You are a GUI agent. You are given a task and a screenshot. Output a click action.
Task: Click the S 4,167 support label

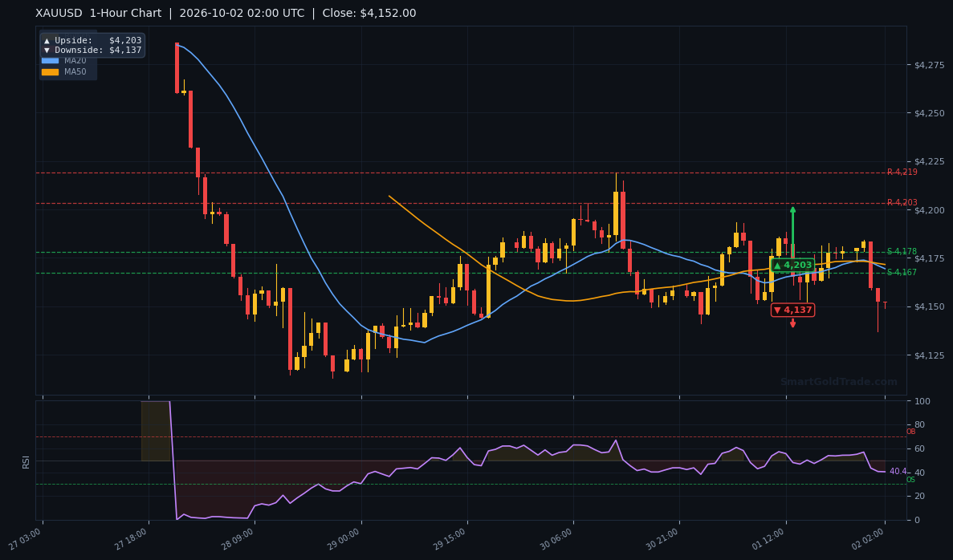902,272
